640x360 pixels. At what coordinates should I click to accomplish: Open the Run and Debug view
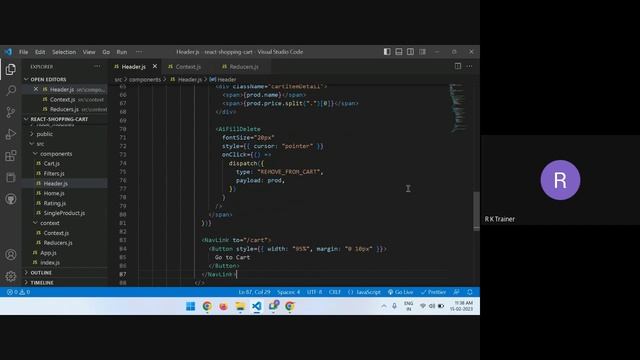point(11,134)
